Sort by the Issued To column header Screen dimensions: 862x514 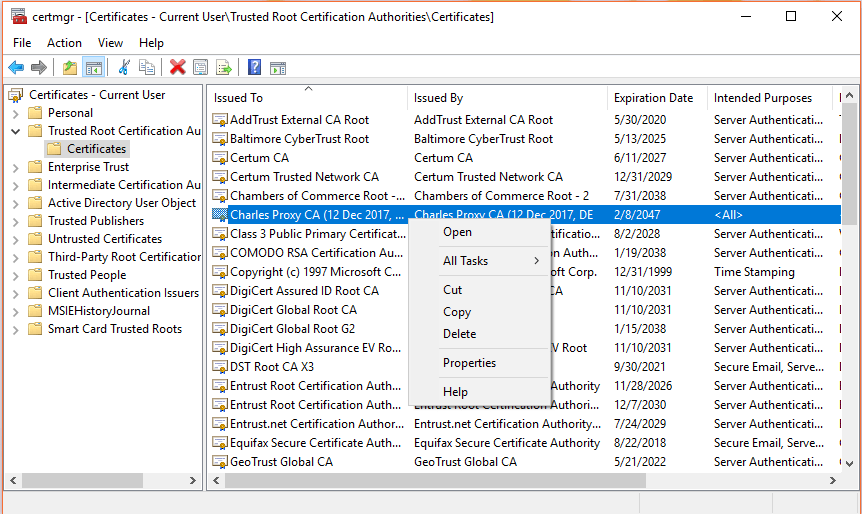point(308,98)
